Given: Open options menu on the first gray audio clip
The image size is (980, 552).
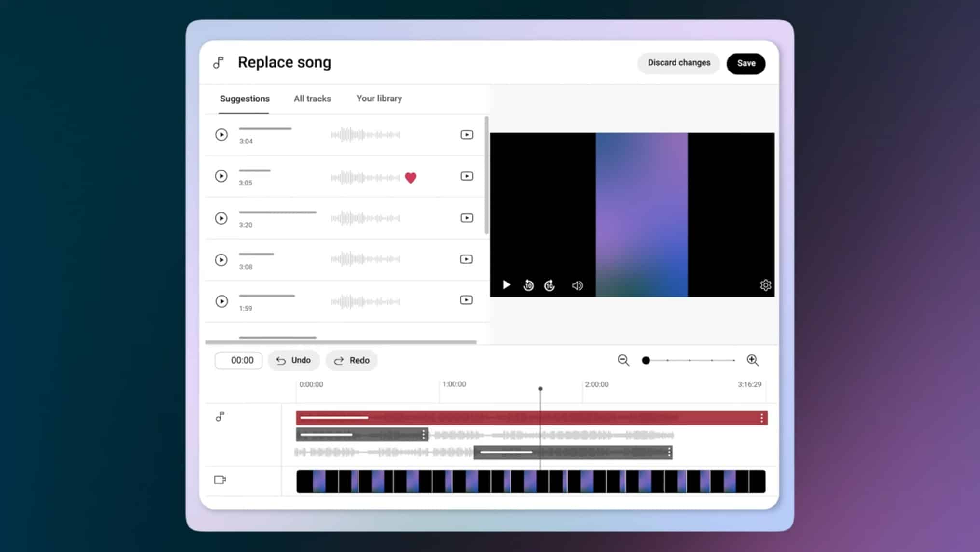Looking at the screenshot, I should [x=424, y=434].
